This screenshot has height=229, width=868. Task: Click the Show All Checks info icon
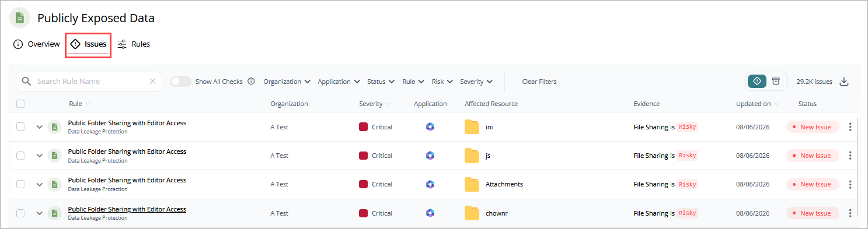point(251,82)
